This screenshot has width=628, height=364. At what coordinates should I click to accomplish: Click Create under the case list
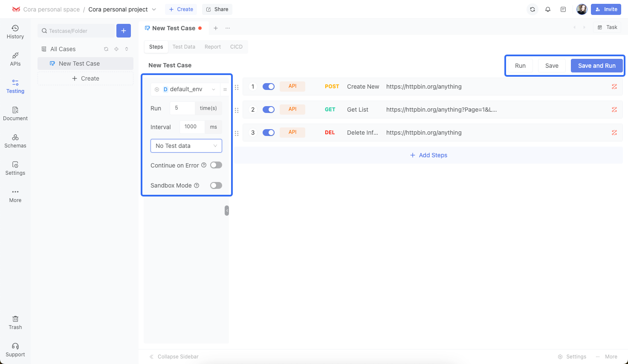pyautogui.click(x=85, y=78)
